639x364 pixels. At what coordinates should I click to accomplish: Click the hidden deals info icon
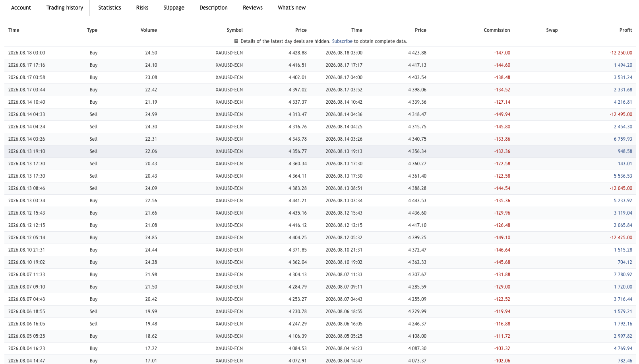236,41
